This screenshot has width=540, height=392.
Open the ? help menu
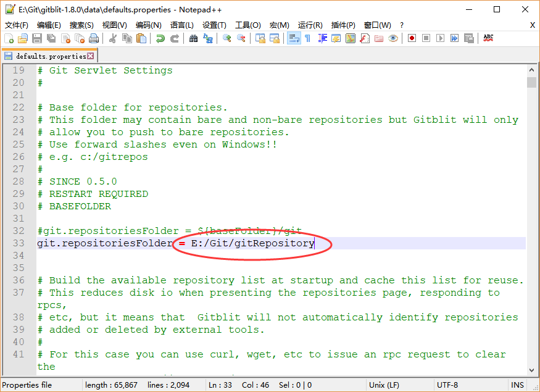pos(402,25)
